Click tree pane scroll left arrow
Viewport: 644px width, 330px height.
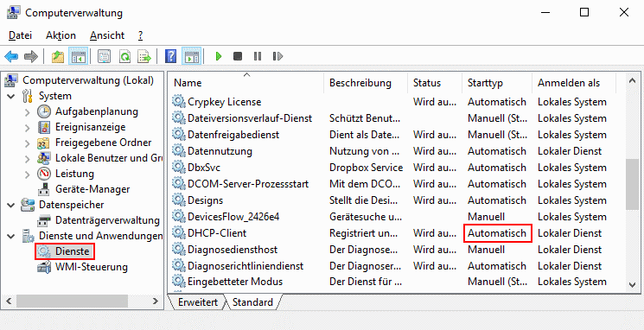tap(10, 301)
